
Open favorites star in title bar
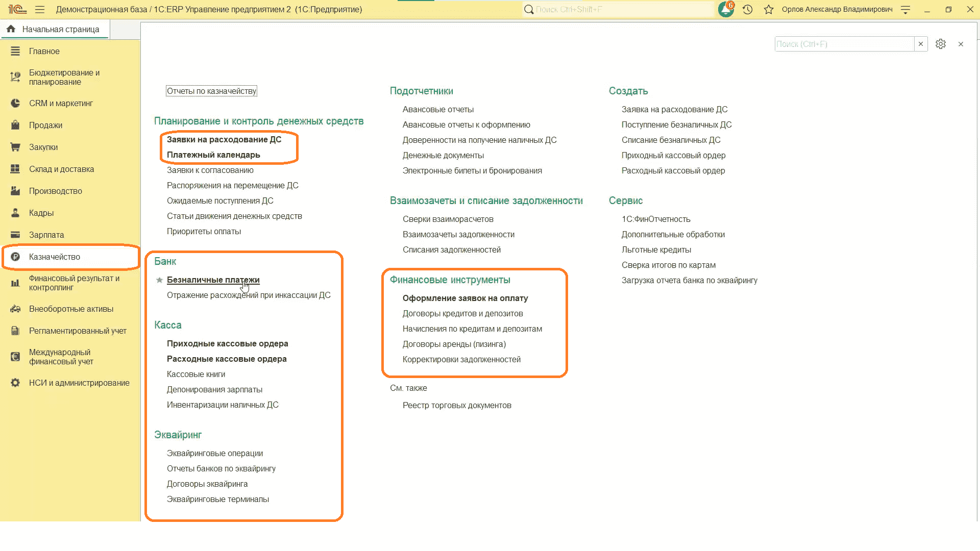[769, 9]
